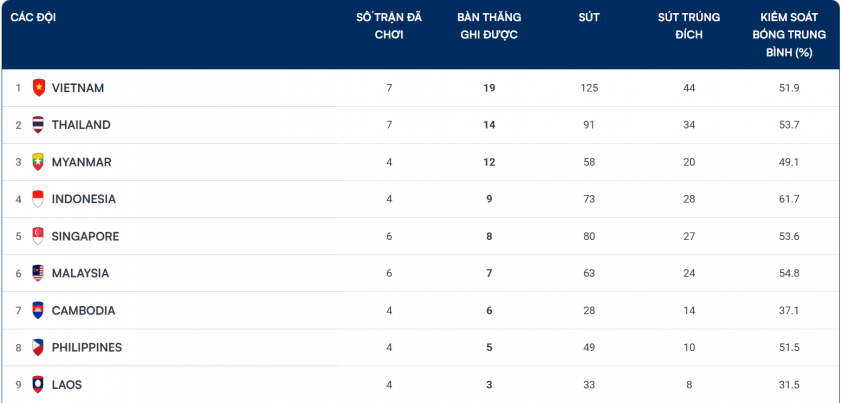Screen dimensions: 842x403
Task: Click the Vietnam flag icon
Action: [38, 88]
